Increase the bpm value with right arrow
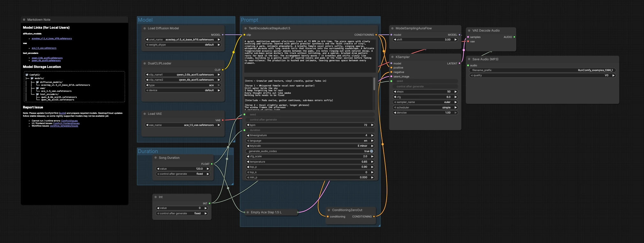 pyautogui.click(x=372, y=125)
